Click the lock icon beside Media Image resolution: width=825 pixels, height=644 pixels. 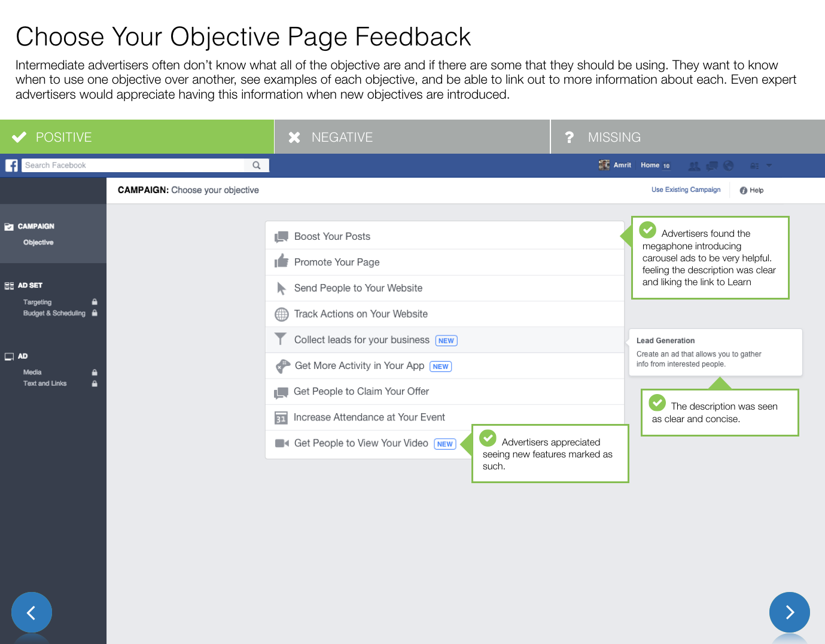pyautogui.click(x=95, y=373)
